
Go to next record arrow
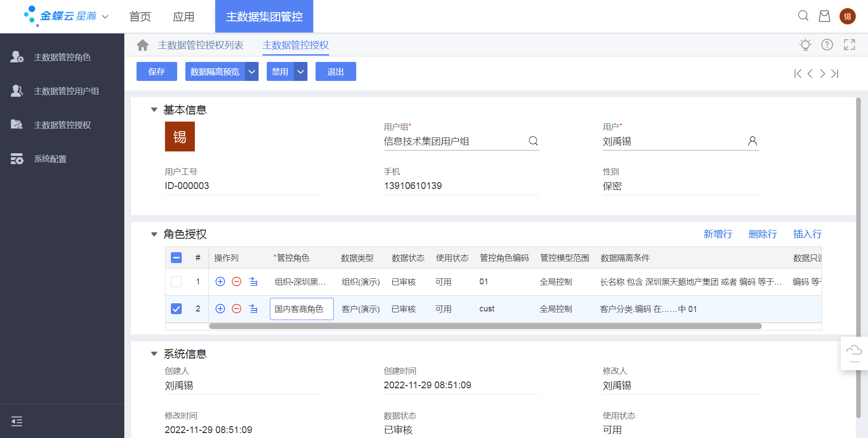(822, 74)
